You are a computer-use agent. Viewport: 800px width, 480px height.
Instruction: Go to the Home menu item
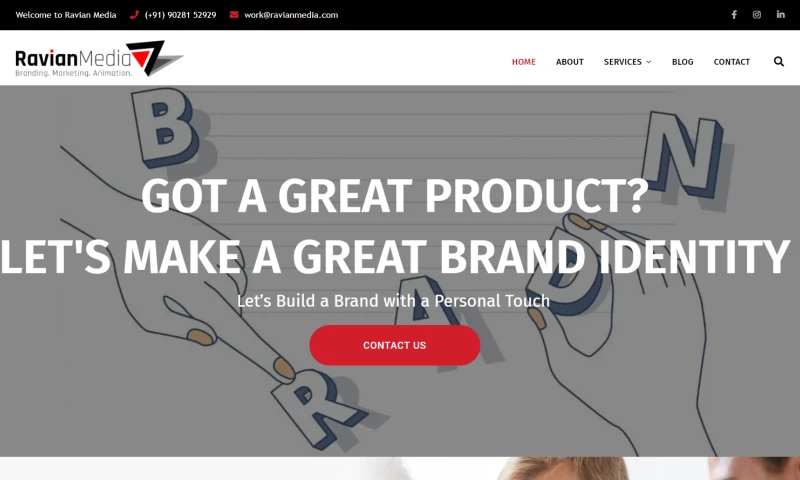click(523, 62)
